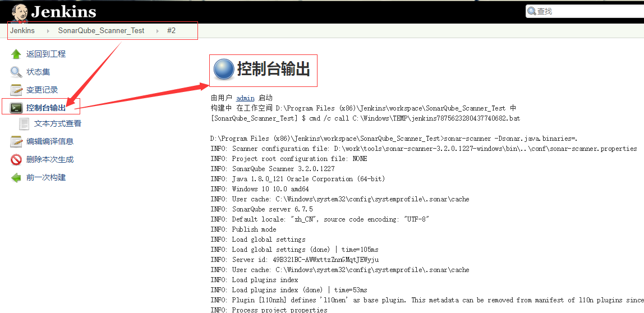Click line 'INFO: Scanner configuration file' path
This screenshot has height=313, width=644.
(424, 149)
